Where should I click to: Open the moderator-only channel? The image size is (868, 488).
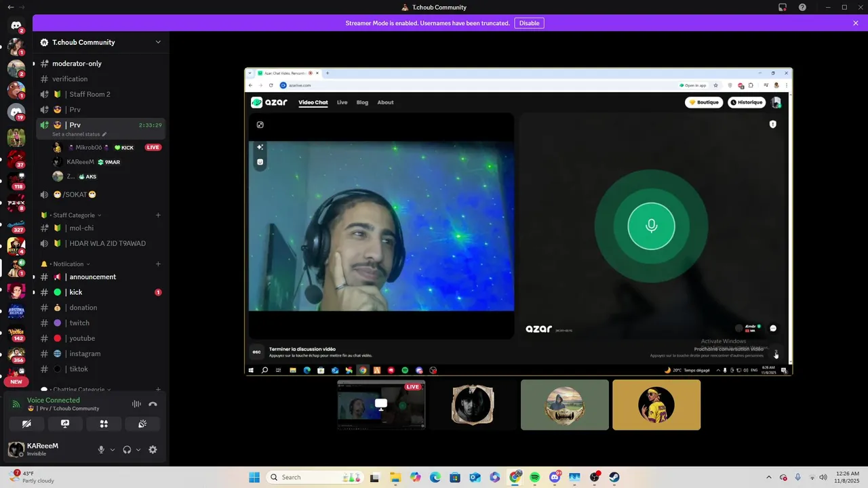click(x=100, y=64)
